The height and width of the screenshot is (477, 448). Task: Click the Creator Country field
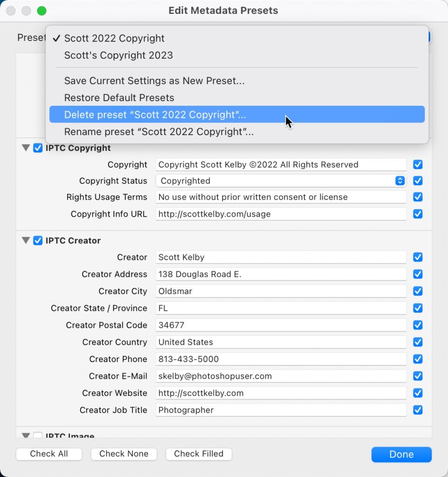(281, 342)
